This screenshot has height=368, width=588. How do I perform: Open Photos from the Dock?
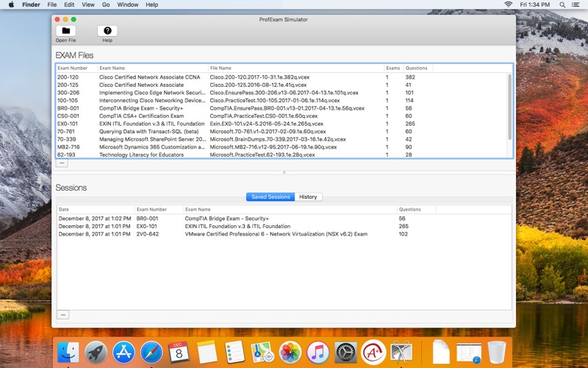290,353
